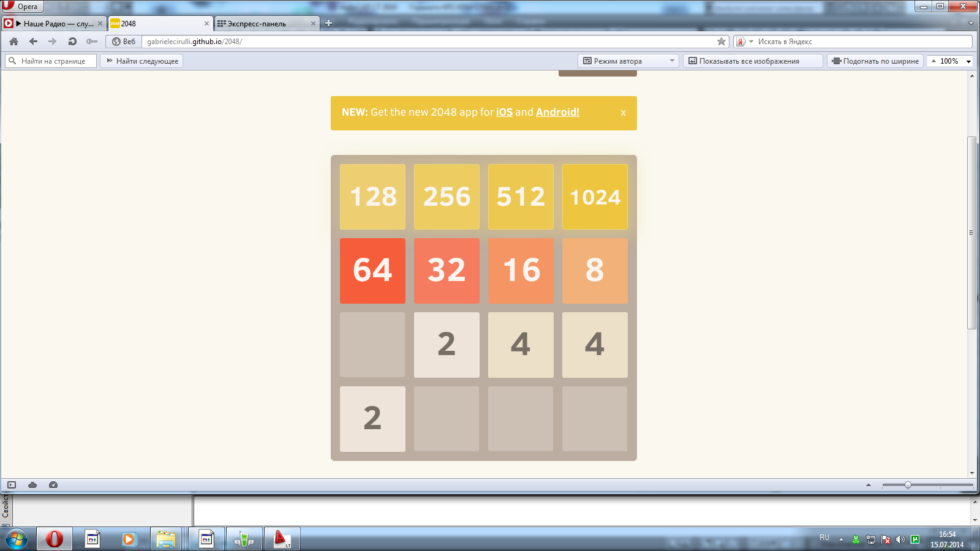Open the media player taskbar icon
Screen dimensions: 980x551
[x=129, y=539]
